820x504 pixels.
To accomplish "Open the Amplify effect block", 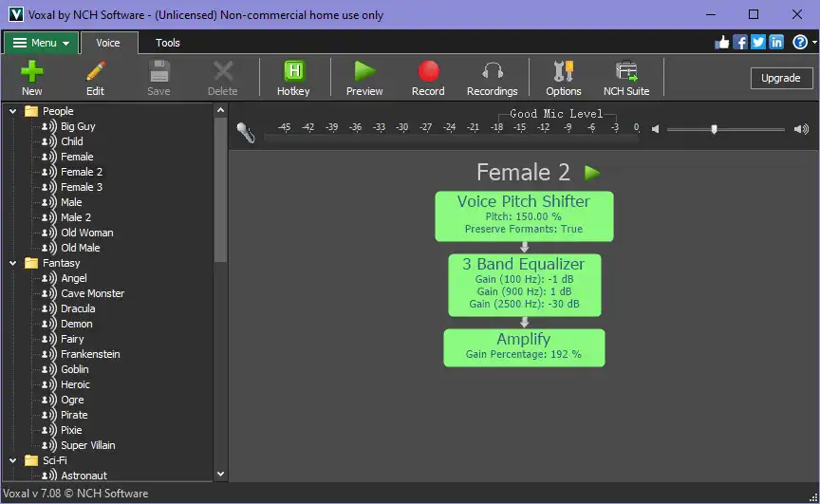I will coord(524,347).
